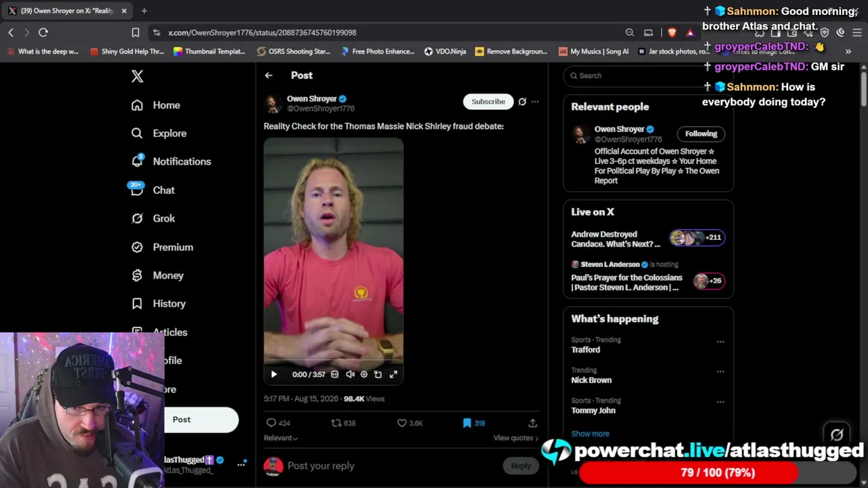This screenshot has height=488, width=868.
Task: Click the share icon on the post
Action: (x=532, y=423)
